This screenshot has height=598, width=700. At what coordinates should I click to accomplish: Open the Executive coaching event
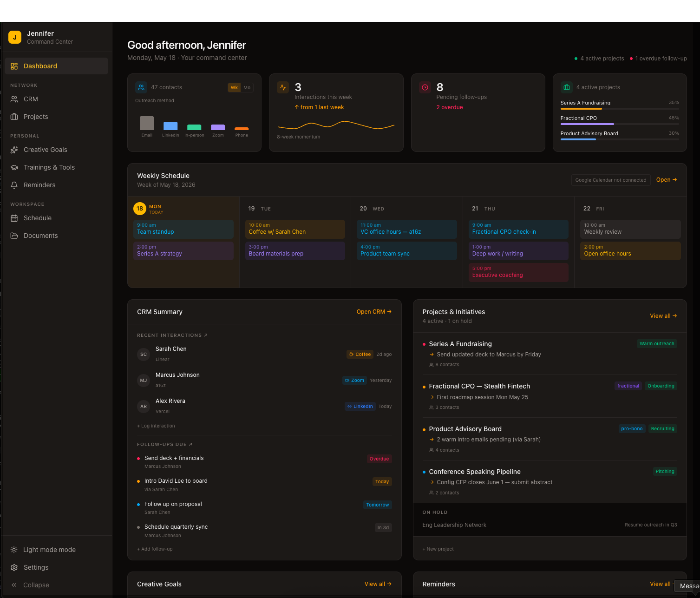(x=518, y=272)
